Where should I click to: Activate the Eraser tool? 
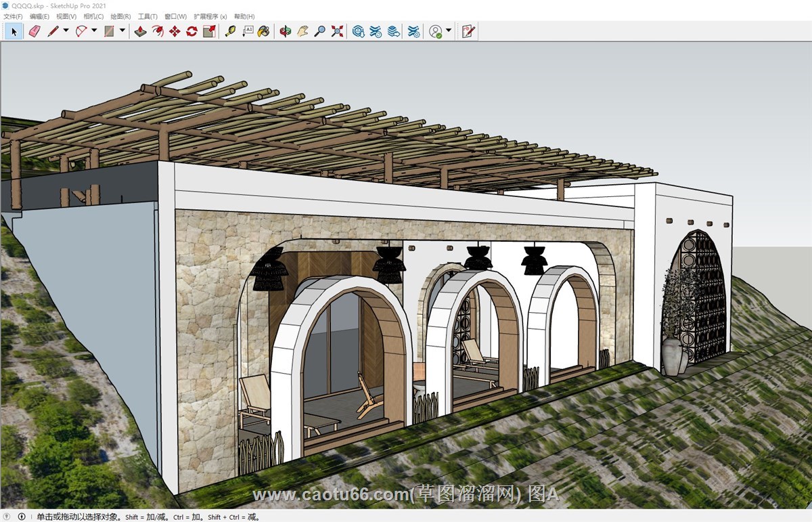point(34,31)
